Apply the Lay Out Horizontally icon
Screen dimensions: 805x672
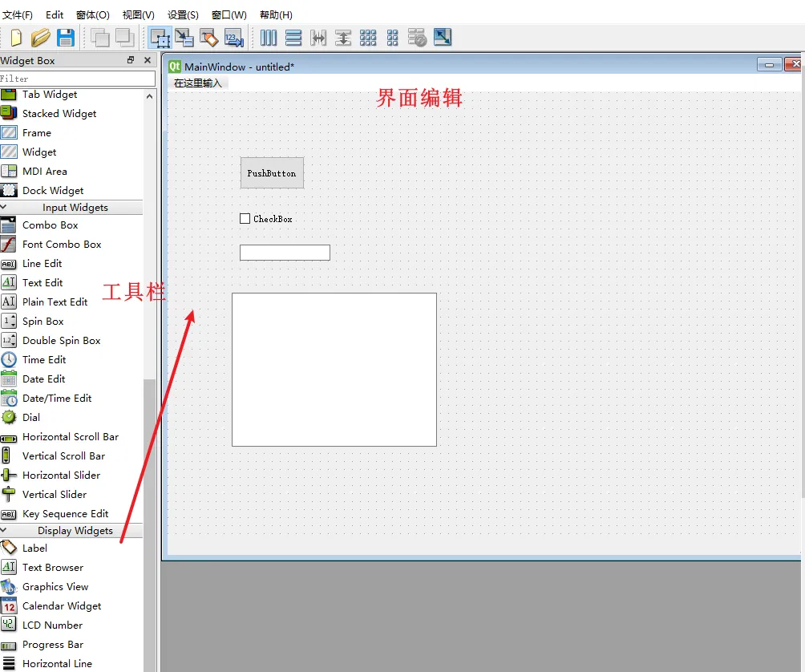click(269, 38)
